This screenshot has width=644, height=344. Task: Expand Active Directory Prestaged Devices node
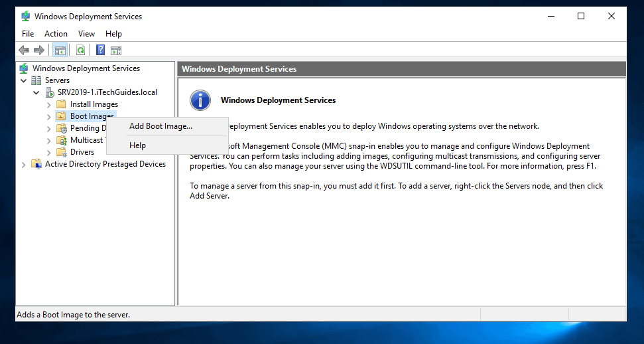(23, 164)
